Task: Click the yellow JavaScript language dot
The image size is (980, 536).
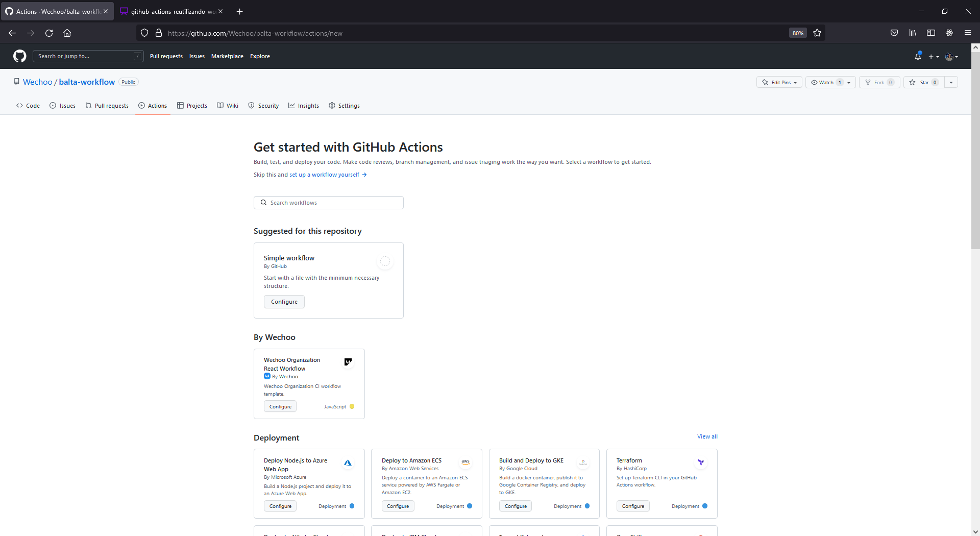Action: tap(352, 407)
